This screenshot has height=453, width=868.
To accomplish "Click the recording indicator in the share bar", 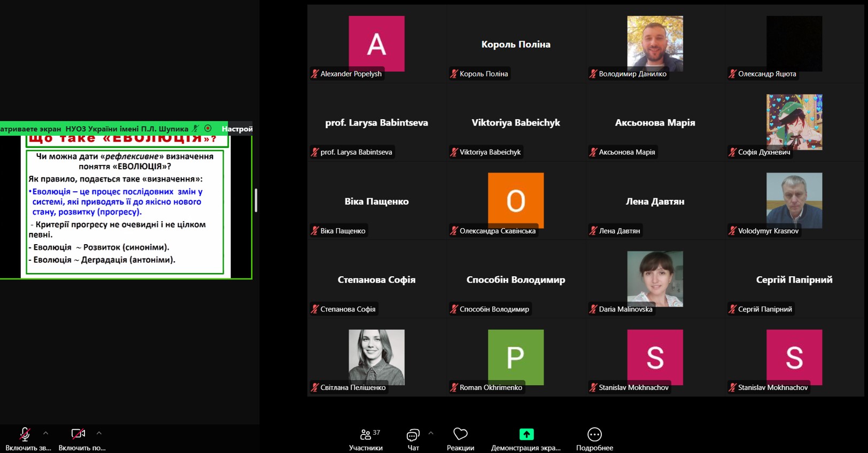I will (x=208, y=128).
